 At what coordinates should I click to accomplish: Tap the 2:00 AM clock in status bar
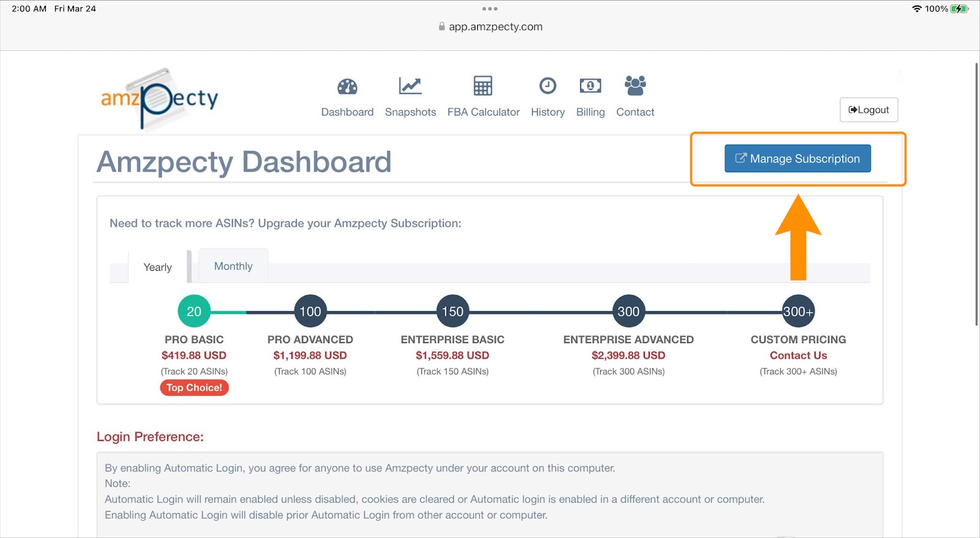(29, 9)
